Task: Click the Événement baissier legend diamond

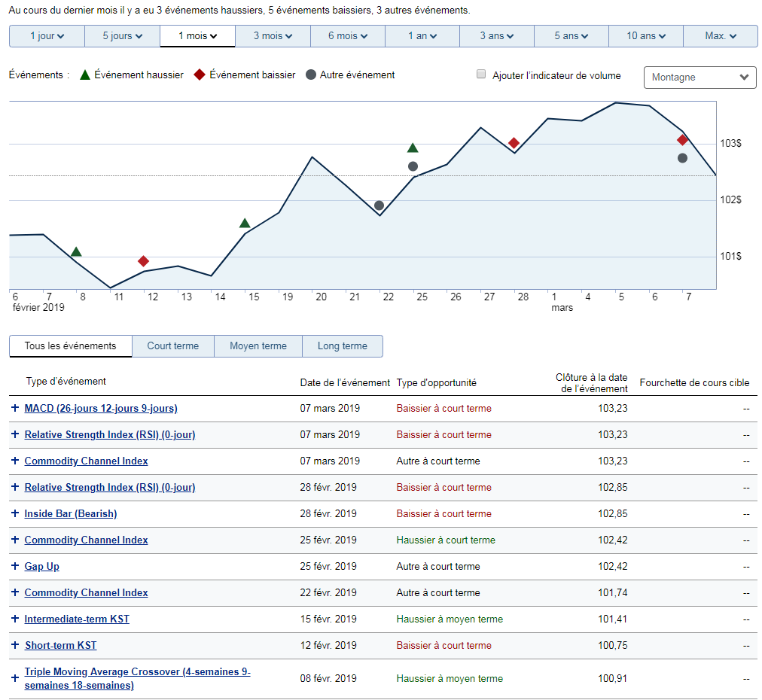Action: point(200,75)
